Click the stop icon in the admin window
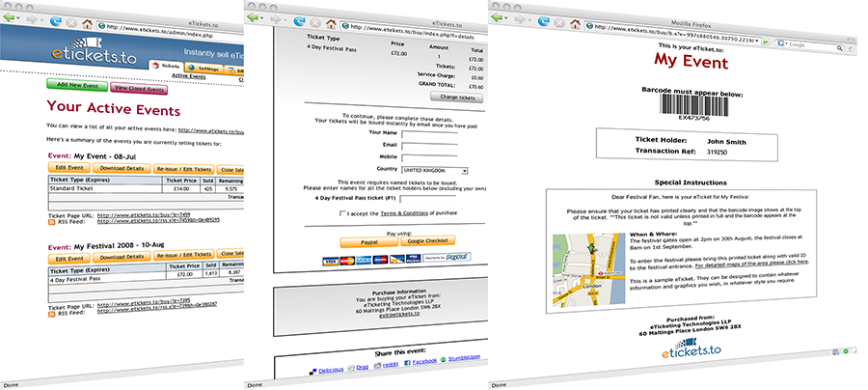Viewport: 868px width, 390px height. (70, 24)
